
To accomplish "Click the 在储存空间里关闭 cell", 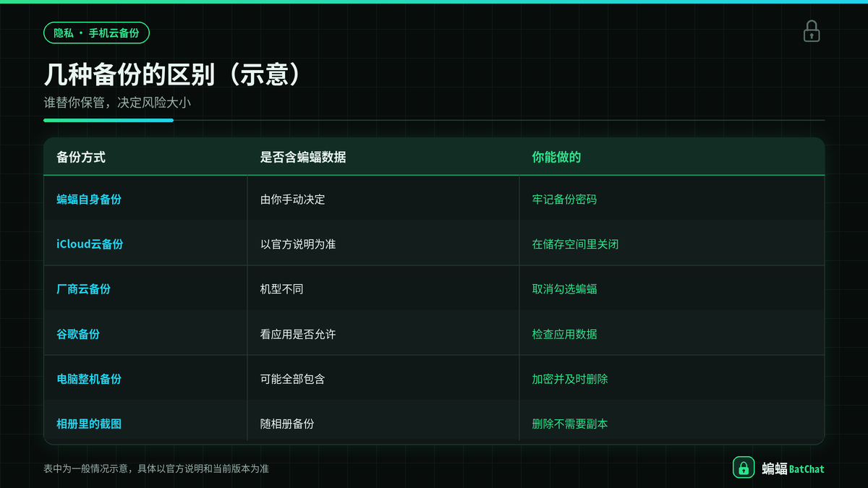I will (x=575, y=244).
